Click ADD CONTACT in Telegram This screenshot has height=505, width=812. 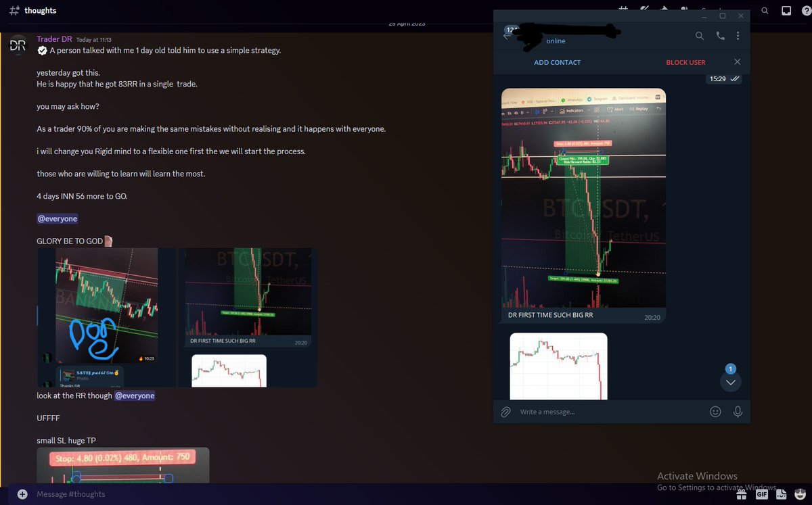coord(557,62)
